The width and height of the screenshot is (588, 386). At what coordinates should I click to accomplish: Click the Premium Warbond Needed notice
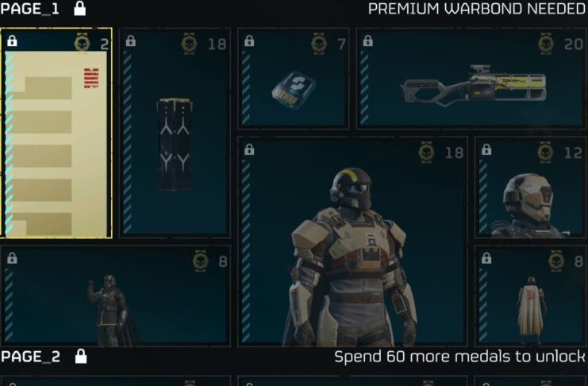[x=476, y=9]
